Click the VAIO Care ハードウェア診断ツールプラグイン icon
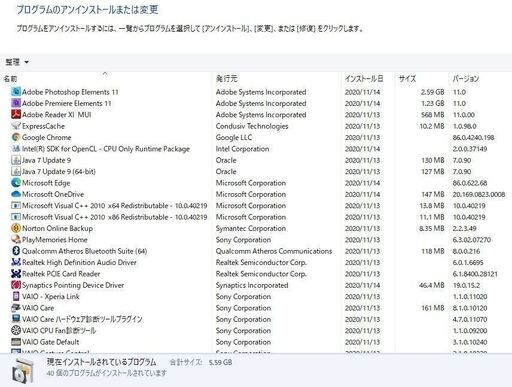 16,319
